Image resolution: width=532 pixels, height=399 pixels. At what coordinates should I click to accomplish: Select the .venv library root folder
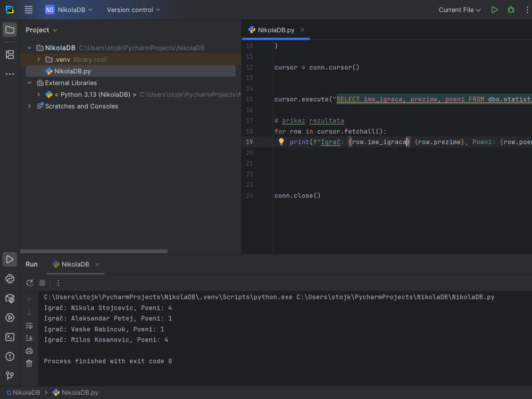[131, 60]
